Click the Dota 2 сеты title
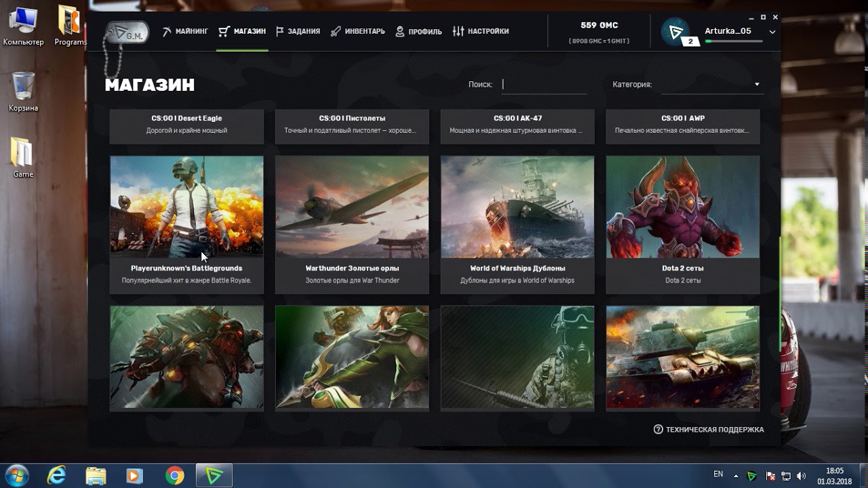 [x=683, y=268]
